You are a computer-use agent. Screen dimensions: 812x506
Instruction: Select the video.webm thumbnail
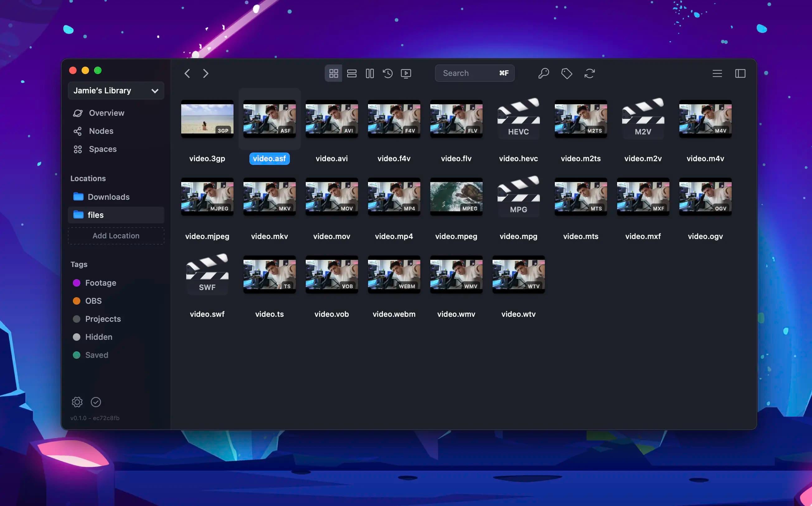(x=394, y=274)
